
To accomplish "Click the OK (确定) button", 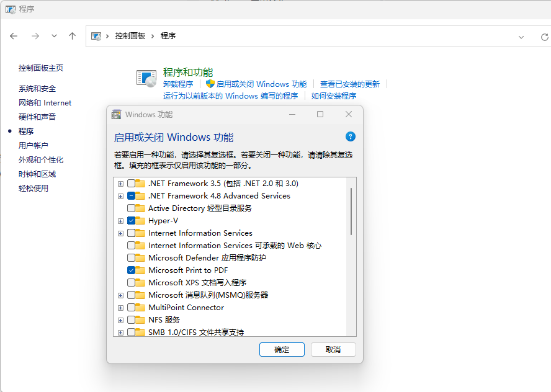I will (282, 350).
